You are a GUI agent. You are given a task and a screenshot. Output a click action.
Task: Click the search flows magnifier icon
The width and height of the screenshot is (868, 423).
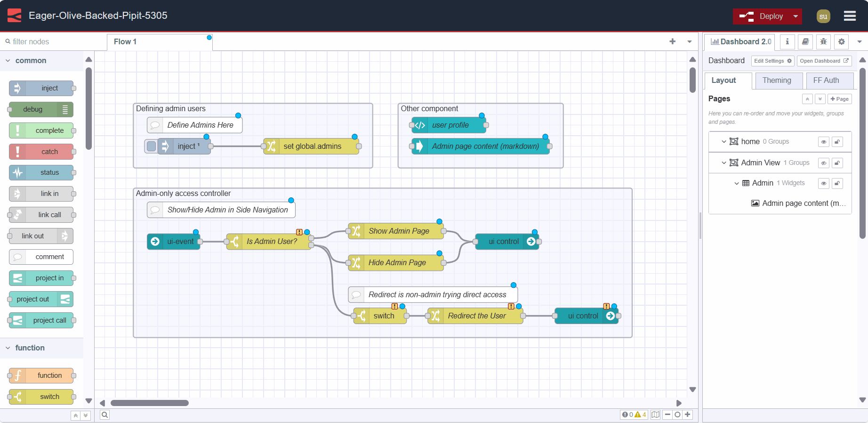tap(104, 415)
